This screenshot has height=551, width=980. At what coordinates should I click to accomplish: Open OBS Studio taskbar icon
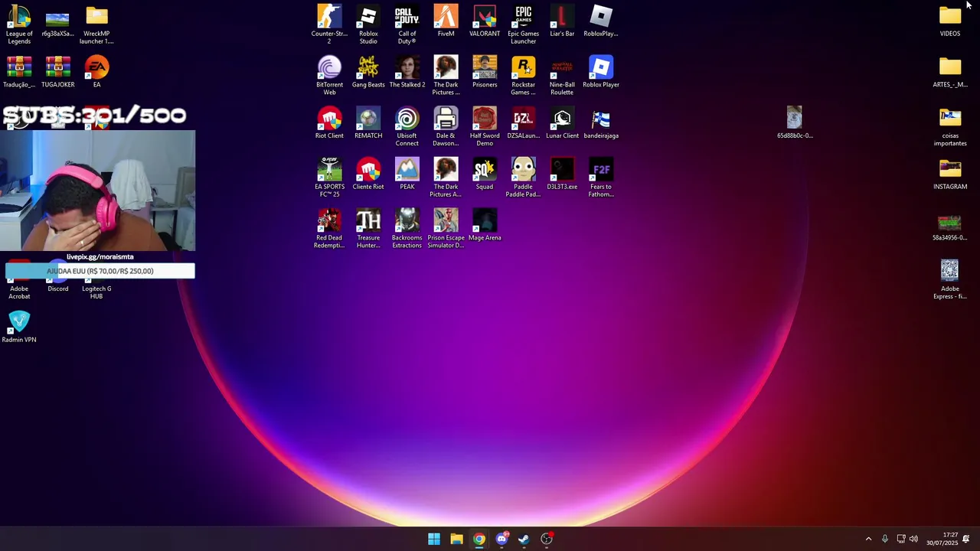pyautogui.click(x=547, y=539)
